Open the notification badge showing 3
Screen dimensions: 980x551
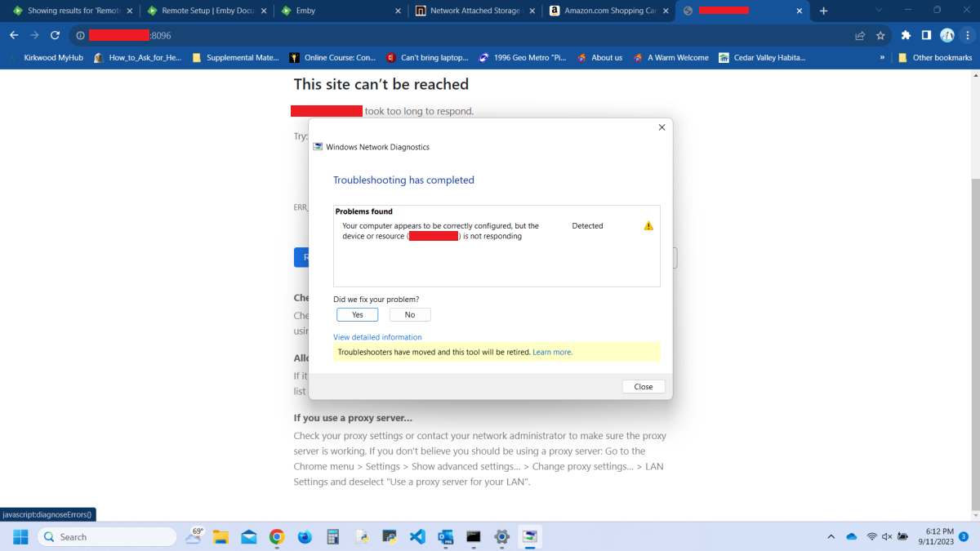[964, 536]
